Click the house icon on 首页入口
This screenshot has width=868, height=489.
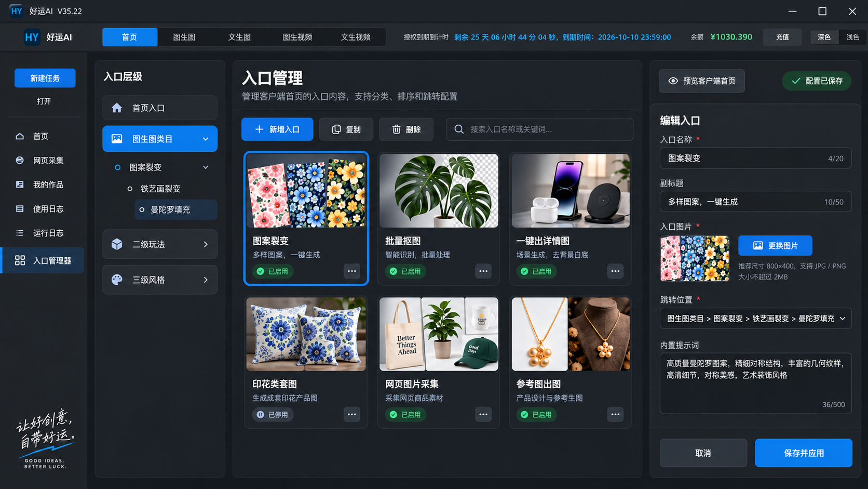[117, 108]
